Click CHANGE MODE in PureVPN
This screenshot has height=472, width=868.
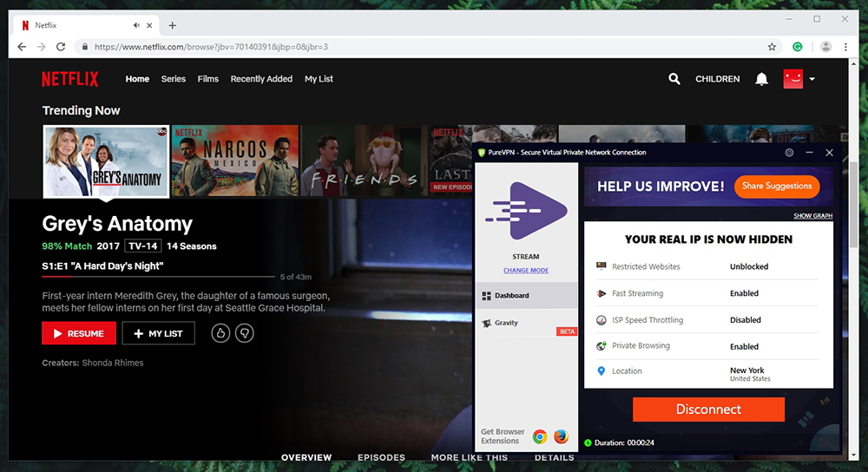pyautogui.click(x=526, y=271)
